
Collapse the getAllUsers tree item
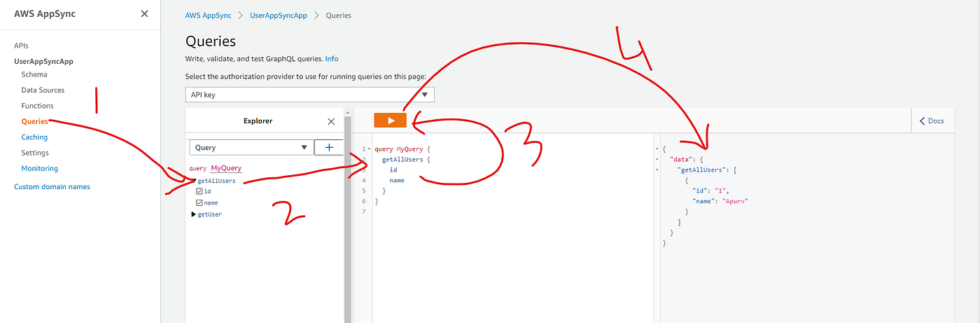pos(193,181)
